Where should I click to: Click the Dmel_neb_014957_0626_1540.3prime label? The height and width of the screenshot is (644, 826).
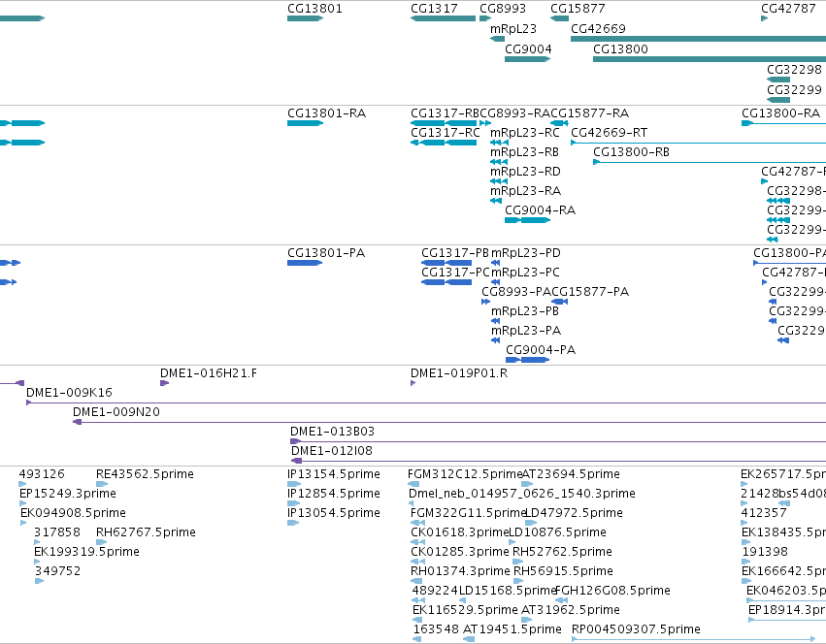tap(522, 494)
